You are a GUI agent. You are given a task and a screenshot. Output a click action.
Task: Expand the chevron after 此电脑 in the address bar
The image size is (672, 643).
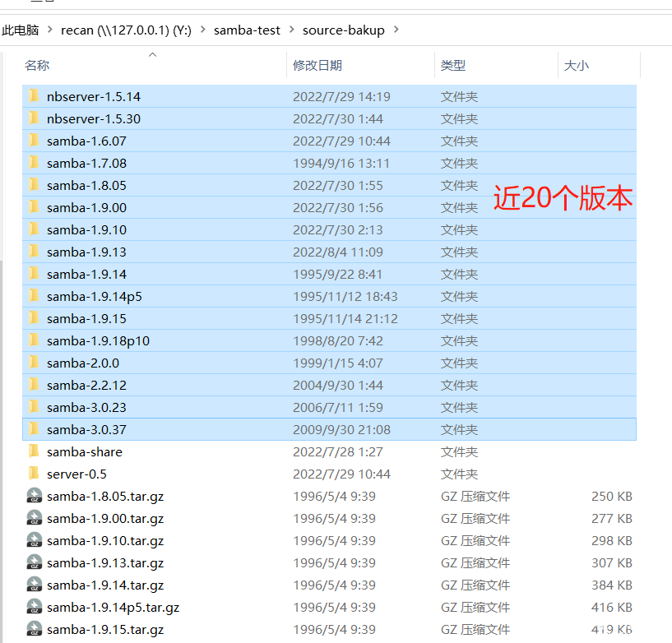(49, 30)
